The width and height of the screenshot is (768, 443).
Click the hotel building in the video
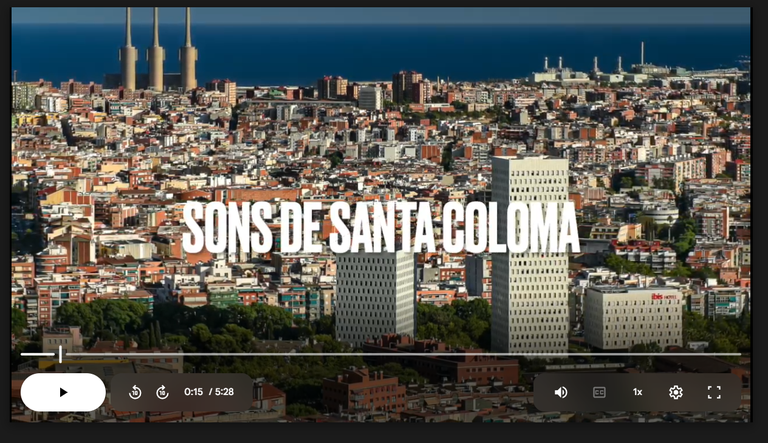point(632,316)
